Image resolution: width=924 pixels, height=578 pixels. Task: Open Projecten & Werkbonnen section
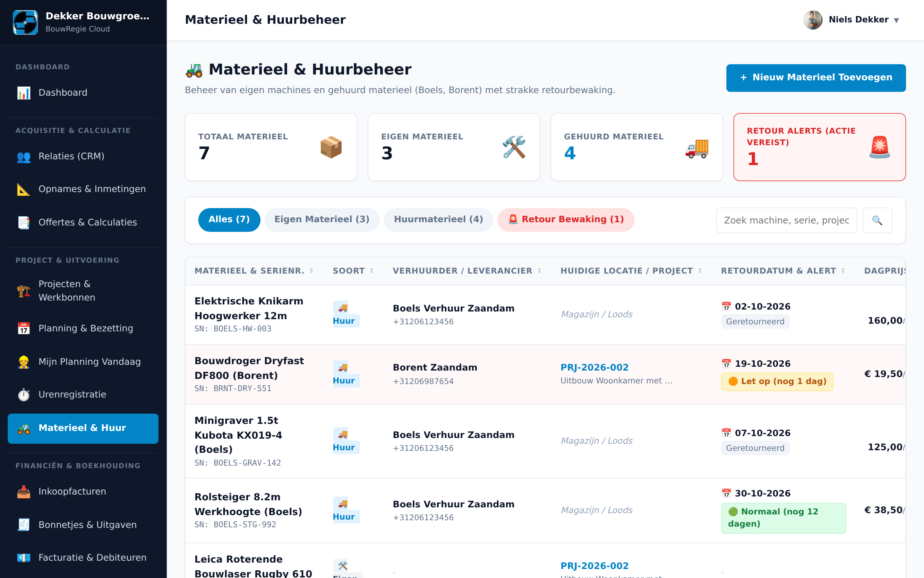83,291
